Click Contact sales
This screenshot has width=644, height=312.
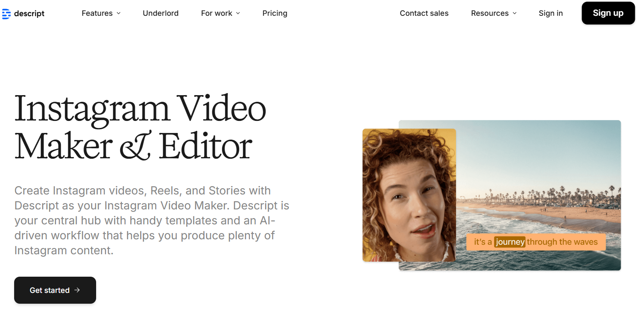click(424, 13)
